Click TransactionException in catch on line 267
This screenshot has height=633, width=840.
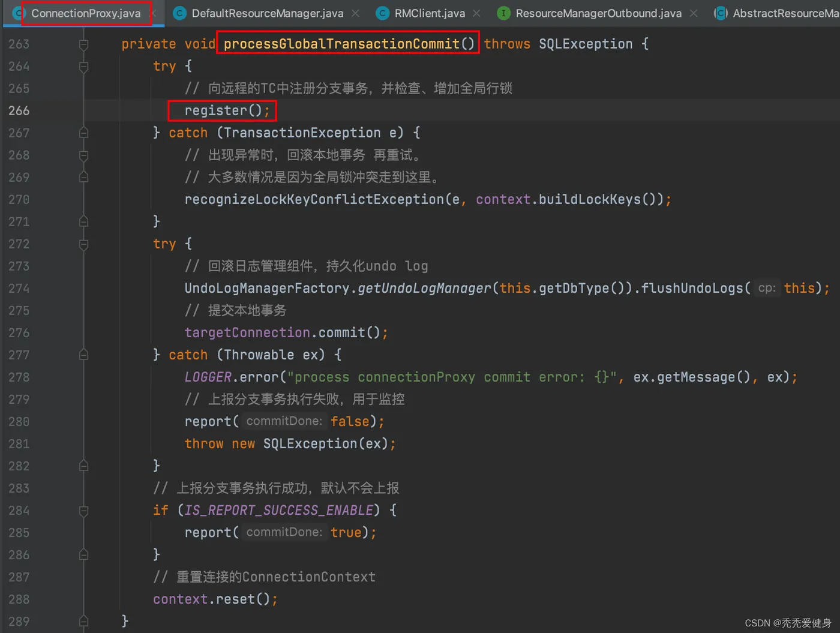302,133
